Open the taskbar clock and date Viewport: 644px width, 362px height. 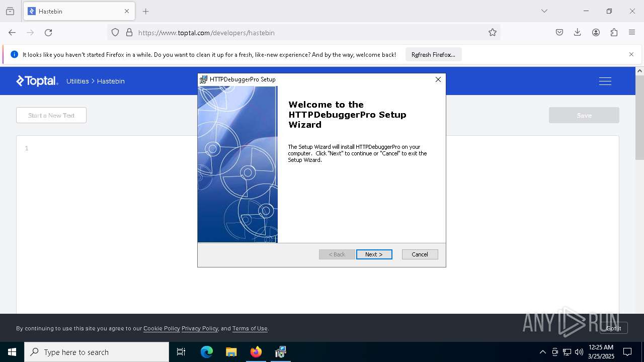coord(601,352)
